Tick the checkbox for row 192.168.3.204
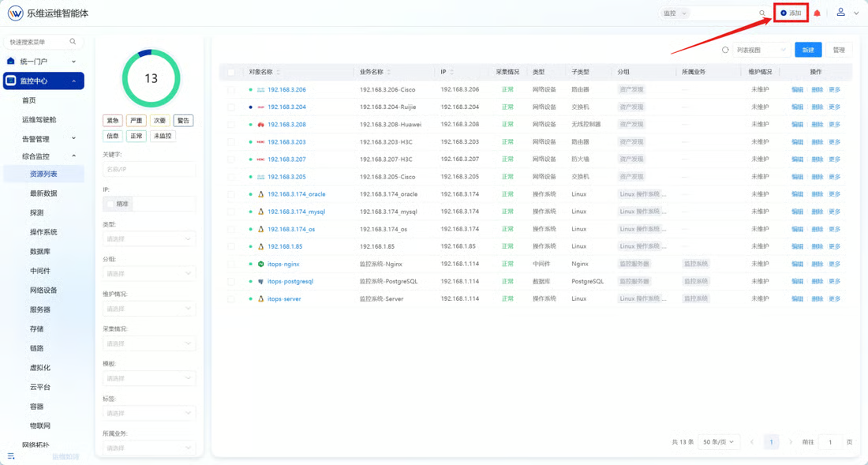This screenshot has height=465, width=868. (231, 107)
